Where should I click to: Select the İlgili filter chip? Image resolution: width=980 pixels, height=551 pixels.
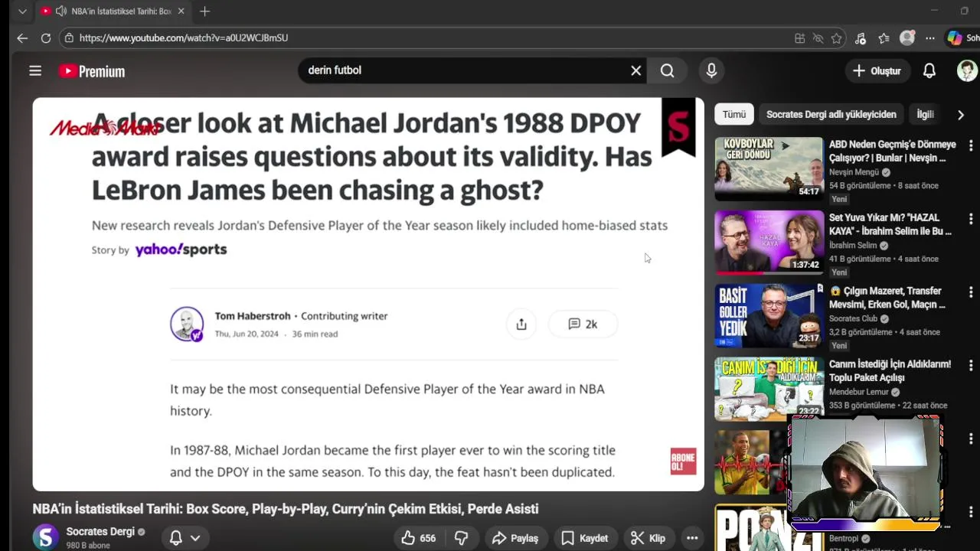coord(925,114)
